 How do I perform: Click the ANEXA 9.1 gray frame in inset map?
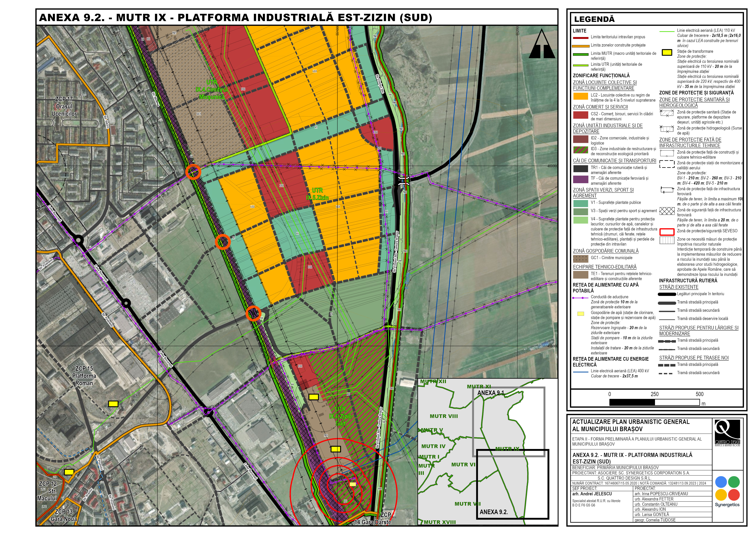click(509, 422)
